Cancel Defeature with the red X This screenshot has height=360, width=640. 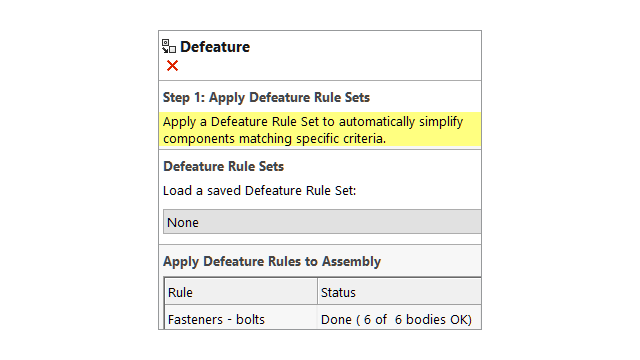coord(172,65)
